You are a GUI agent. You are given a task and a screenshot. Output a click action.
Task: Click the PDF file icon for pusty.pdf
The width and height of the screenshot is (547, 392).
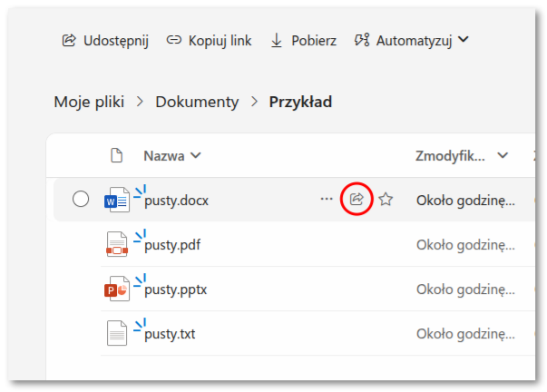117,245
